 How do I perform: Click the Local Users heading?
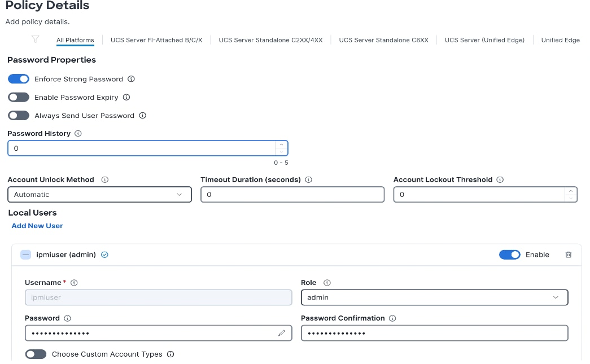pyautogui.click(x=32, y=213)
